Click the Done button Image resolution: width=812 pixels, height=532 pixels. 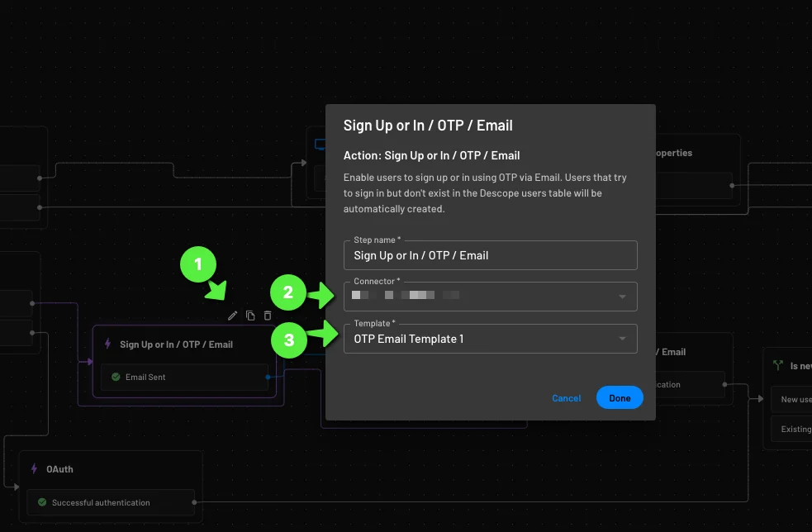(620, 398)
